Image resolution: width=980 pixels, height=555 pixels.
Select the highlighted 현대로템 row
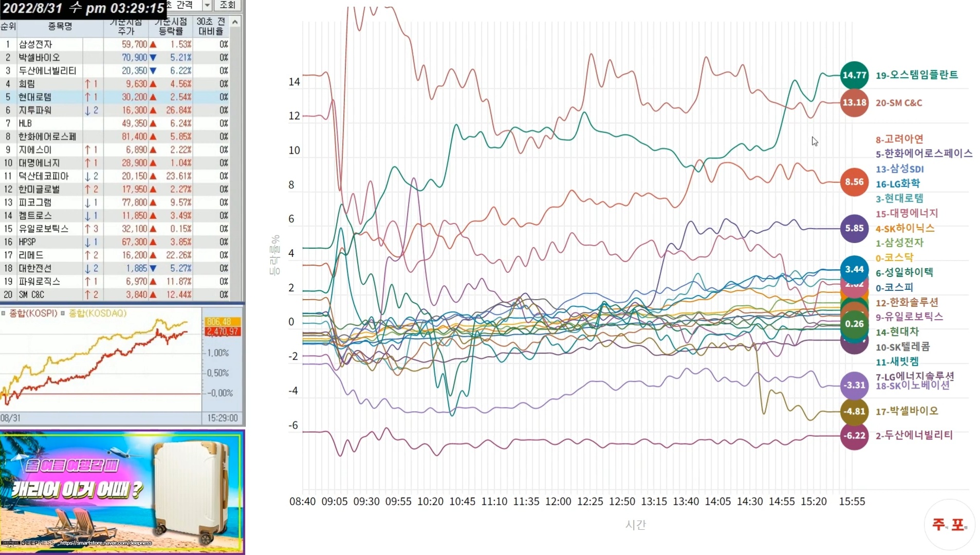click(x=115, y=97)
